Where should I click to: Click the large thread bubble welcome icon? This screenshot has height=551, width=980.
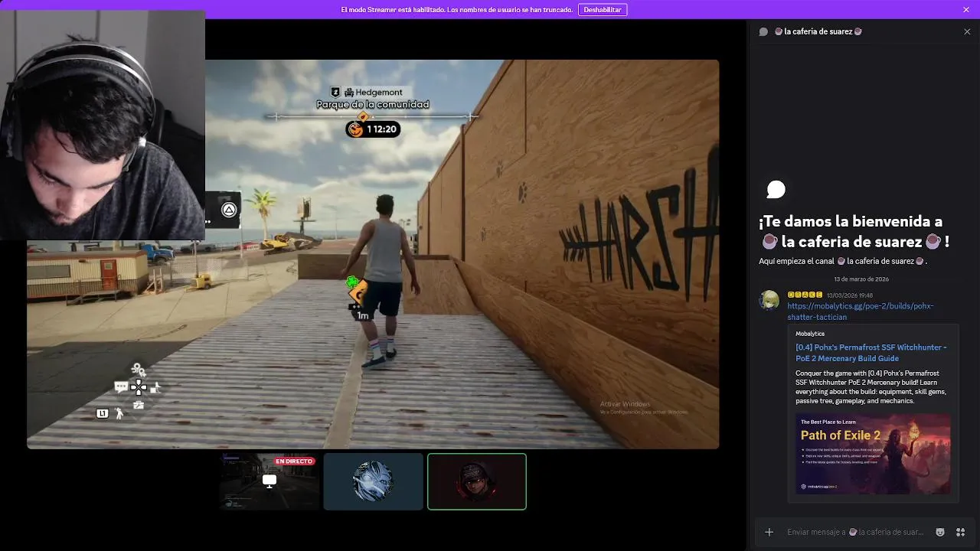pos(776,189)
